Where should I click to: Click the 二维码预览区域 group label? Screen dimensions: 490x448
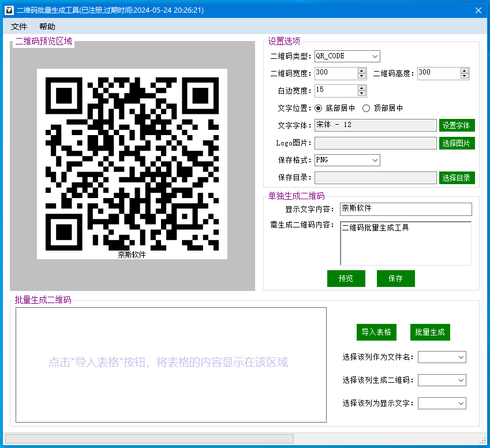click(44, 41)
